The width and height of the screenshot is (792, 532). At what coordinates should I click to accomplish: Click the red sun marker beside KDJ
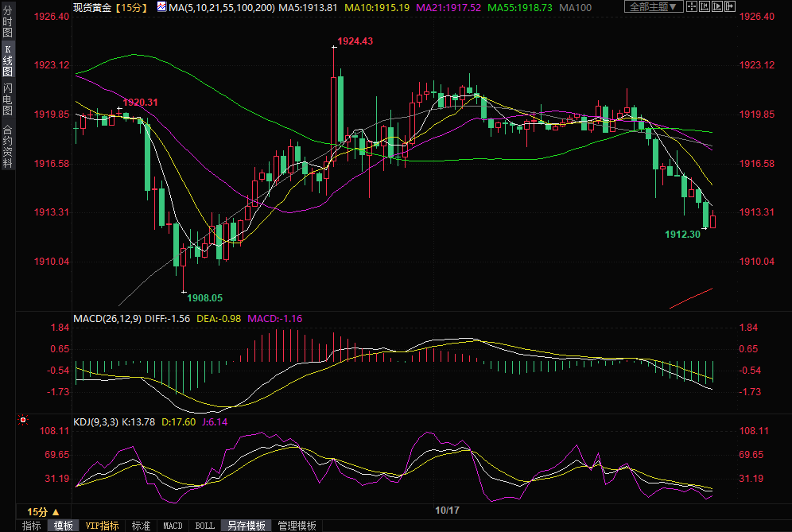point(23,419)
